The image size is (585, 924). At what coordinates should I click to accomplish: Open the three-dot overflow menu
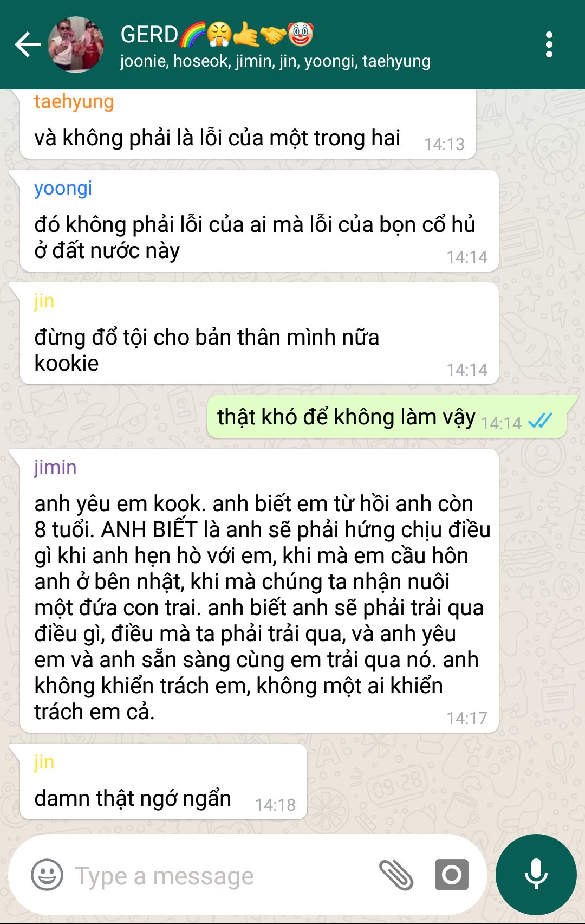point(549,44)
